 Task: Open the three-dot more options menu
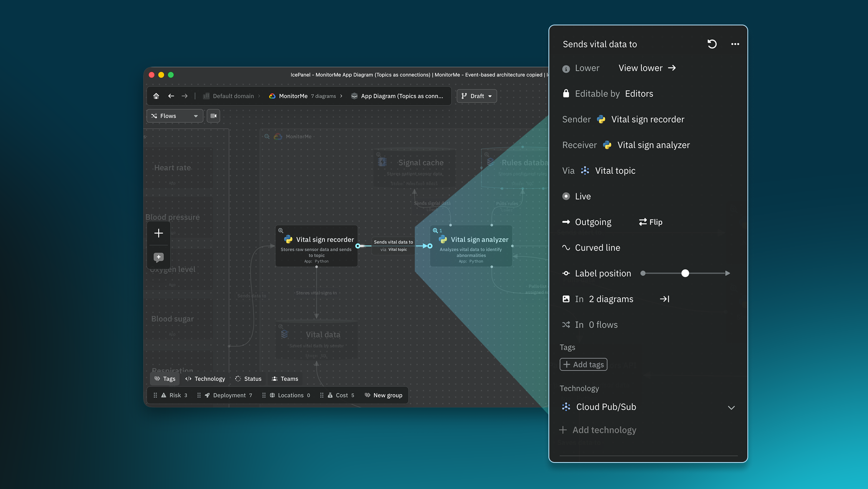coord(735,44)
